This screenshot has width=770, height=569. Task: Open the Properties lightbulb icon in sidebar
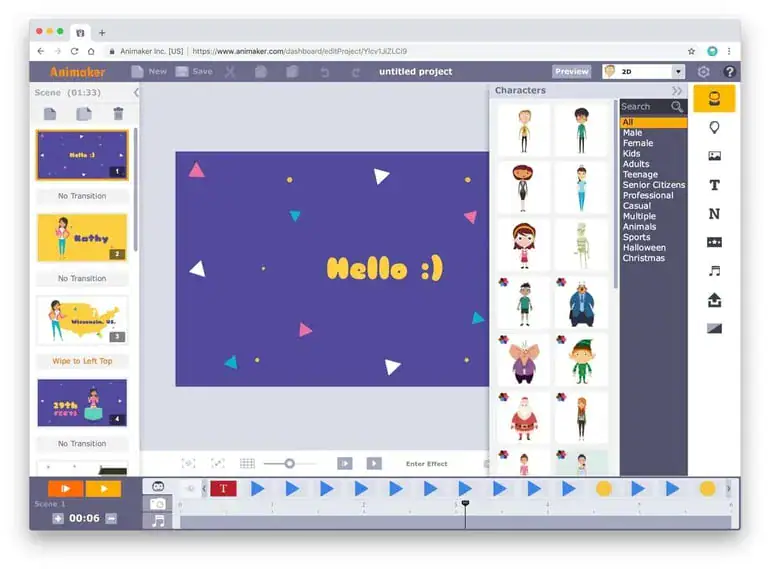[714, 128]
